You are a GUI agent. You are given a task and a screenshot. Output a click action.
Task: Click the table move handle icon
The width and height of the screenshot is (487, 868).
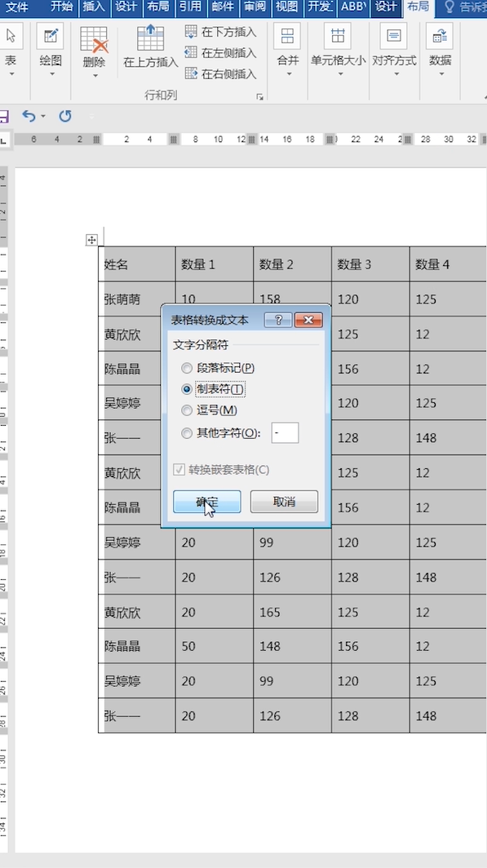92,240
